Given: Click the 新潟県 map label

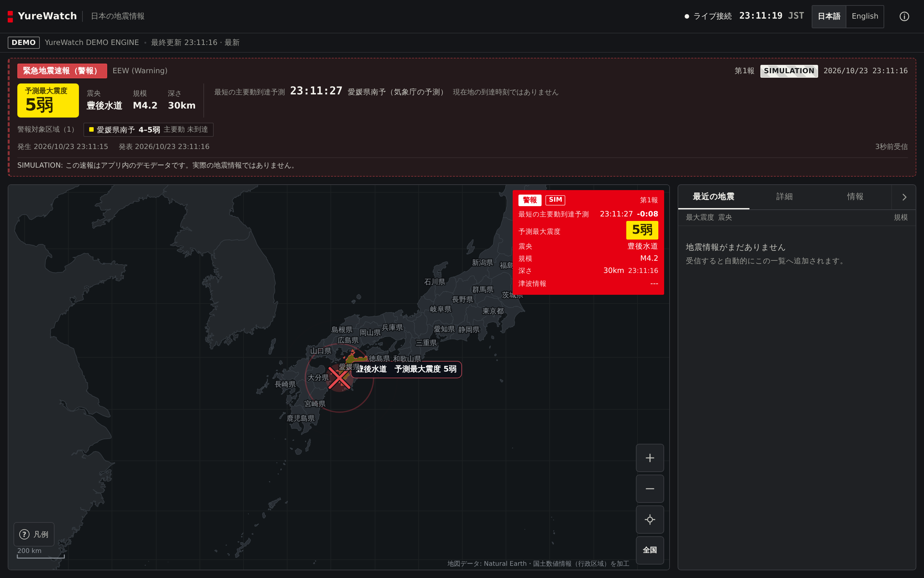Looking at the screenshot, I should 482,263.
